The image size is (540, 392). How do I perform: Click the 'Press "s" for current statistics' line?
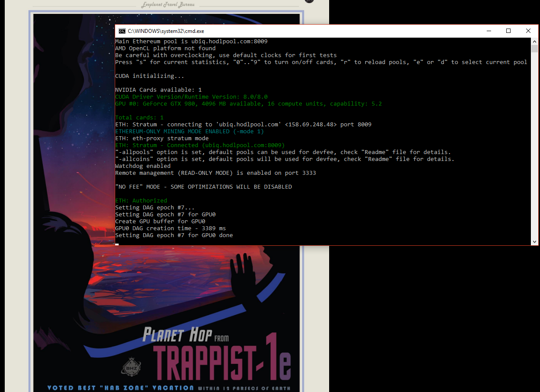(x=321, y=62)
